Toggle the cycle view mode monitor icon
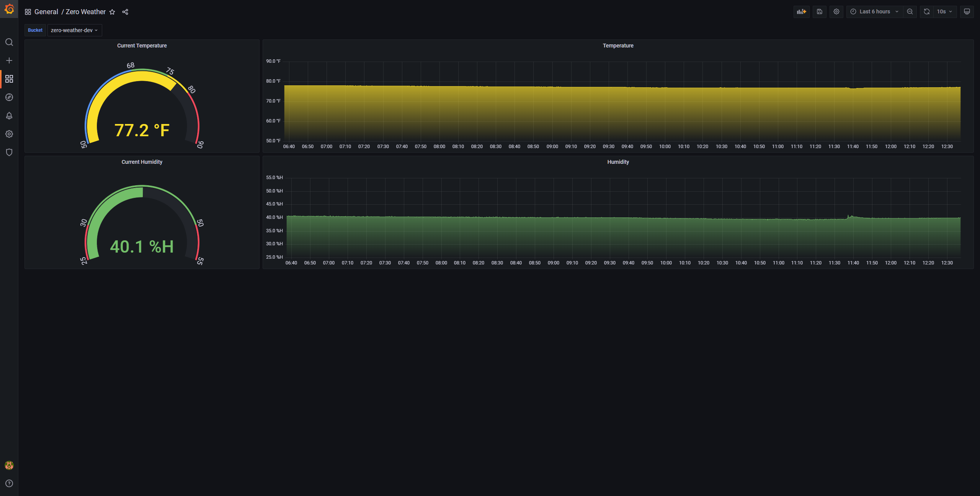The height and width of the screenshot is (496, 980). click(967, 11)
